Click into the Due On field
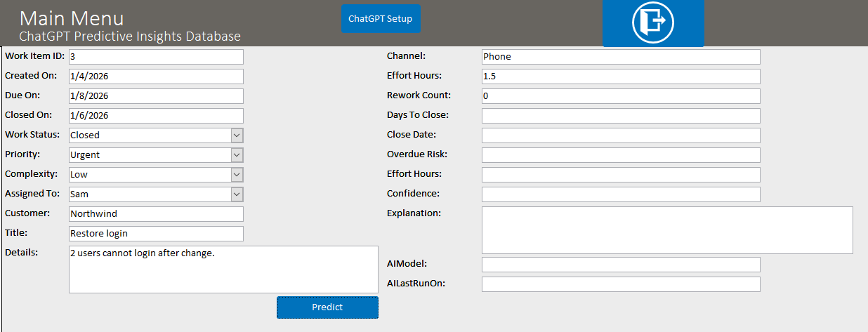Screen dimensions: 868x332 coord(156,95)
